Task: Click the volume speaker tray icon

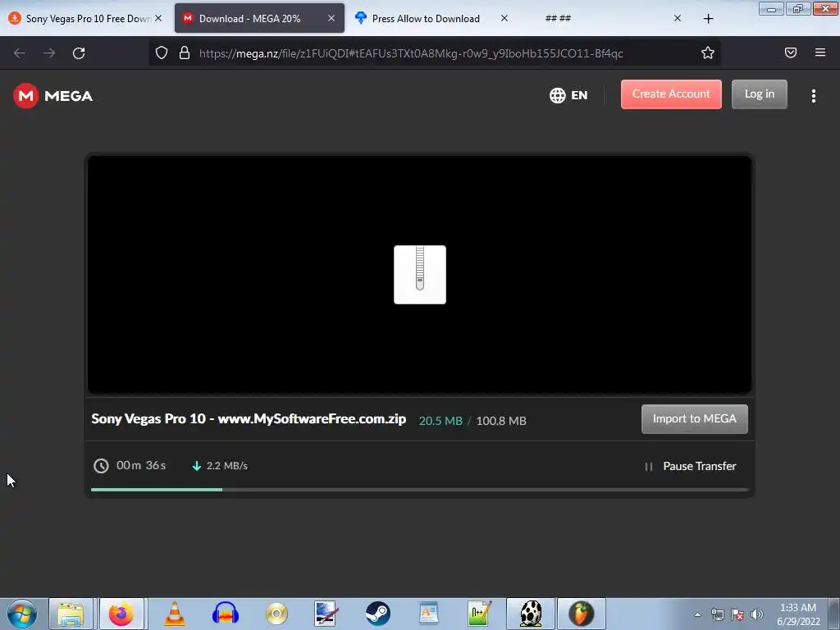Action: [x=757, y=614]
